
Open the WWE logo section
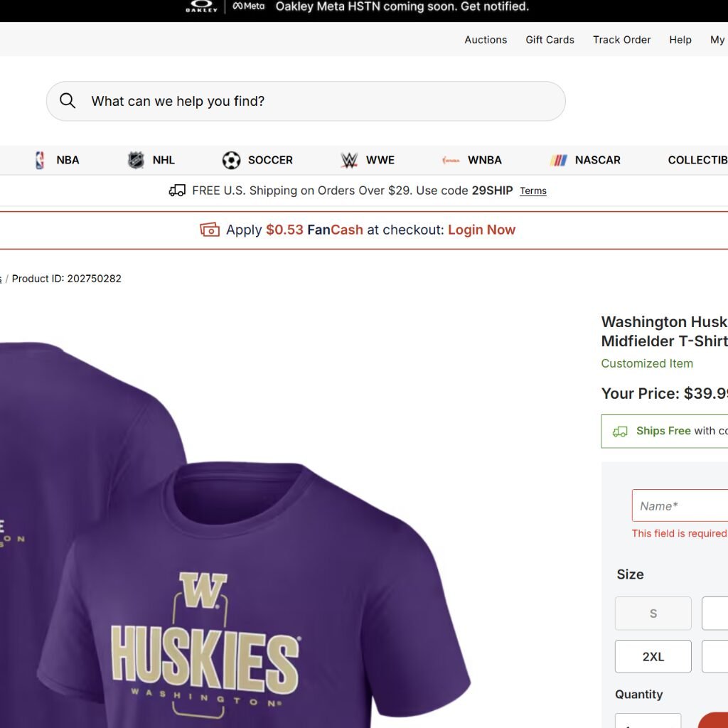coord(349,160)
